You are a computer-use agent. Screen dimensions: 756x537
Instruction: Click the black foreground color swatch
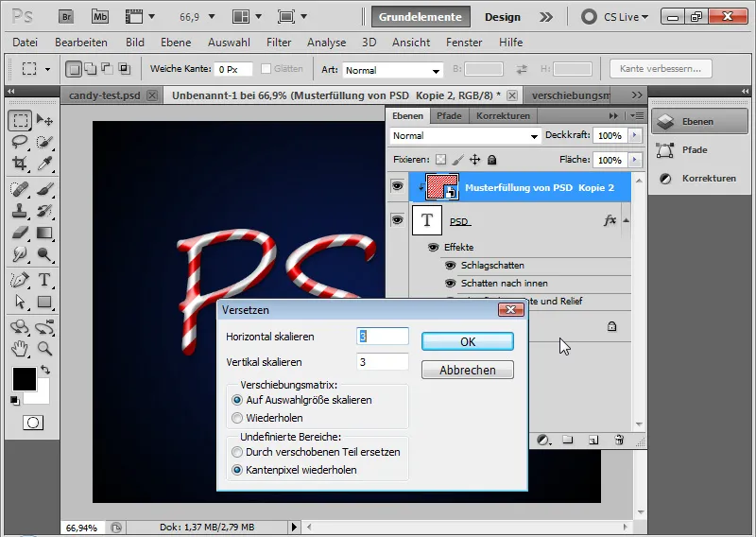coord(24,379)
